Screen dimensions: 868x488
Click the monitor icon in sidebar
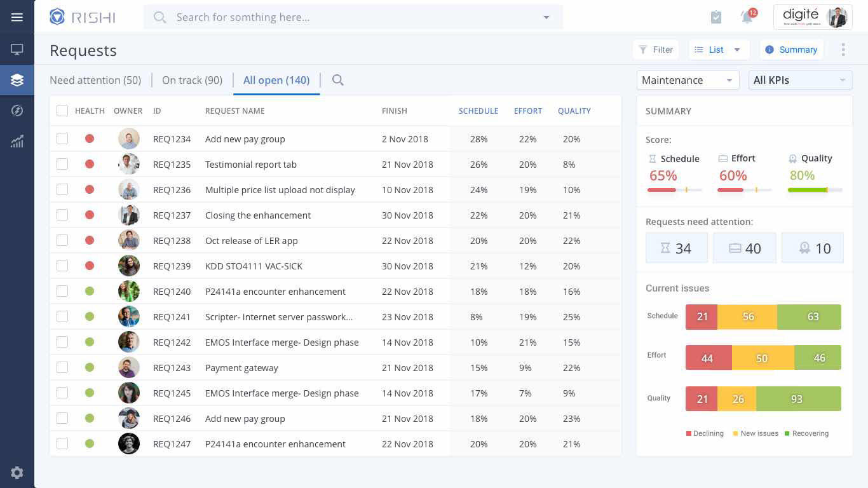[x=17, y=50]
